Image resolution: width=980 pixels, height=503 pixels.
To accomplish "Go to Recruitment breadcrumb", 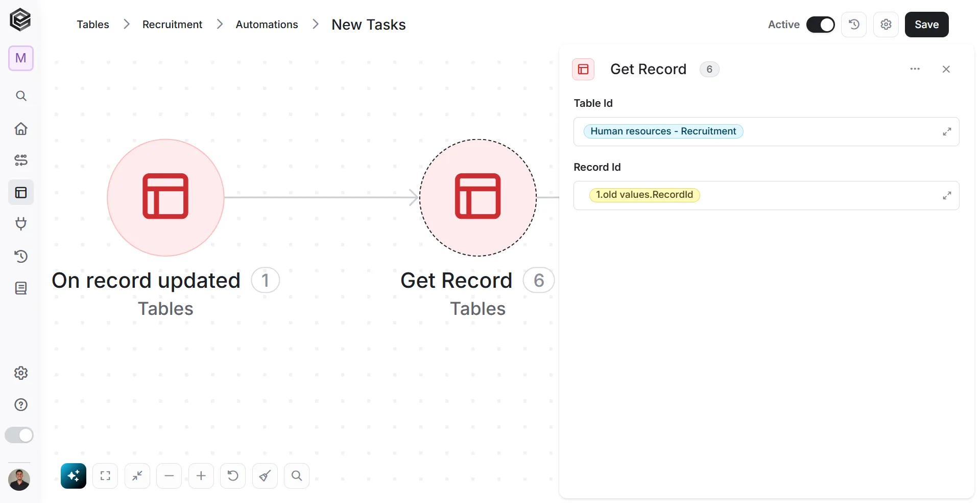I will 172,25.
